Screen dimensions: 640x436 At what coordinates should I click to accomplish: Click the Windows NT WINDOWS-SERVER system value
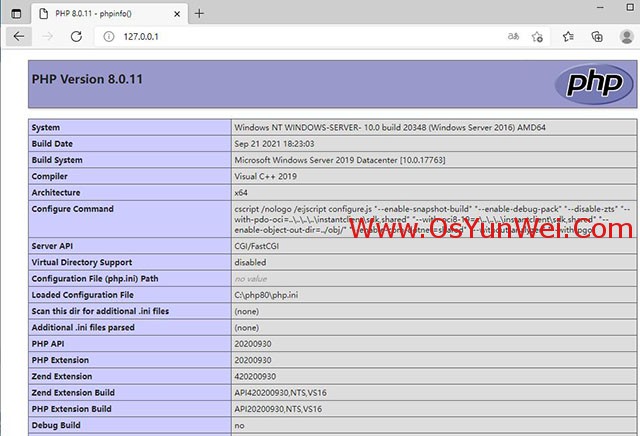coord(390,127)
